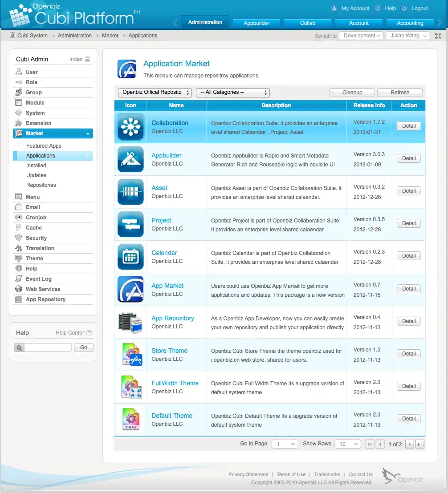Click the Project app icon

pos(130,224)
